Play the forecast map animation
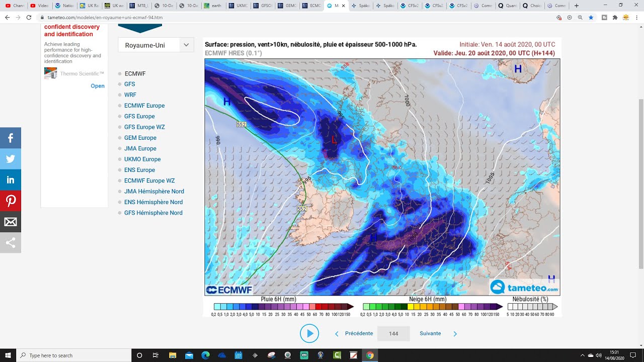644x362 pixels. click(x=309, y=333)
